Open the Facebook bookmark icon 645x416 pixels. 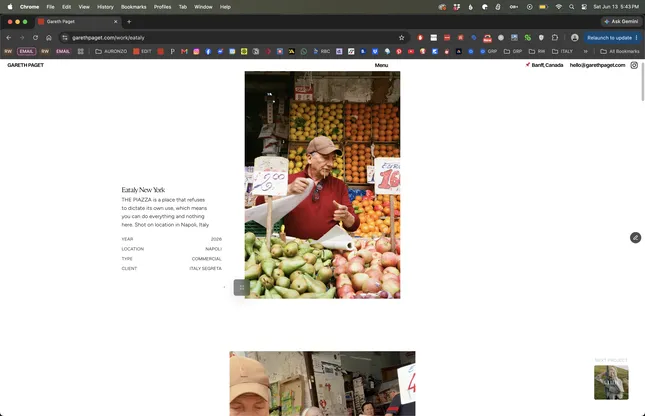(x=208, y=51)
